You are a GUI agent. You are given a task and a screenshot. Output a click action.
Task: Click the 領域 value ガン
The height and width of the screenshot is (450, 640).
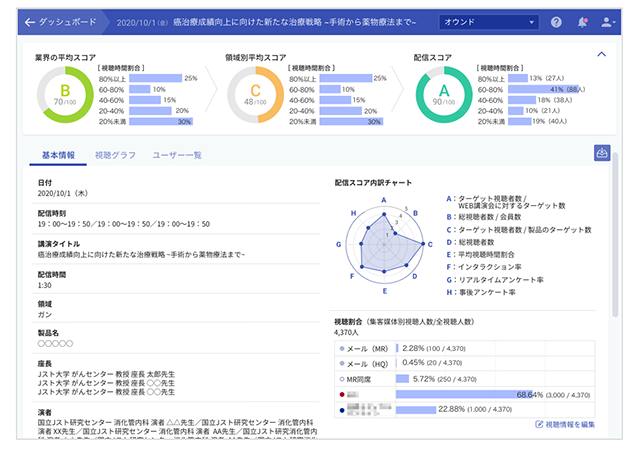tap(44, 315)
